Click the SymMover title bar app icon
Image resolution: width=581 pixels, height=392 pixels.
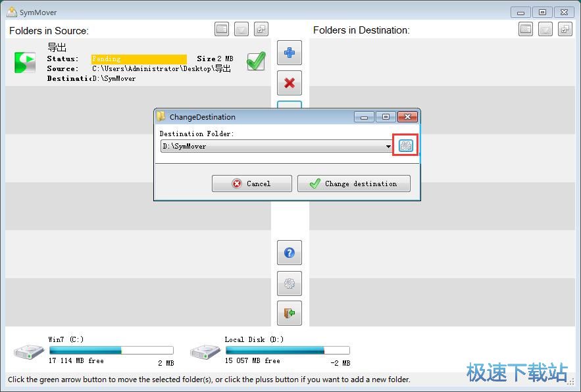point(12,12)
